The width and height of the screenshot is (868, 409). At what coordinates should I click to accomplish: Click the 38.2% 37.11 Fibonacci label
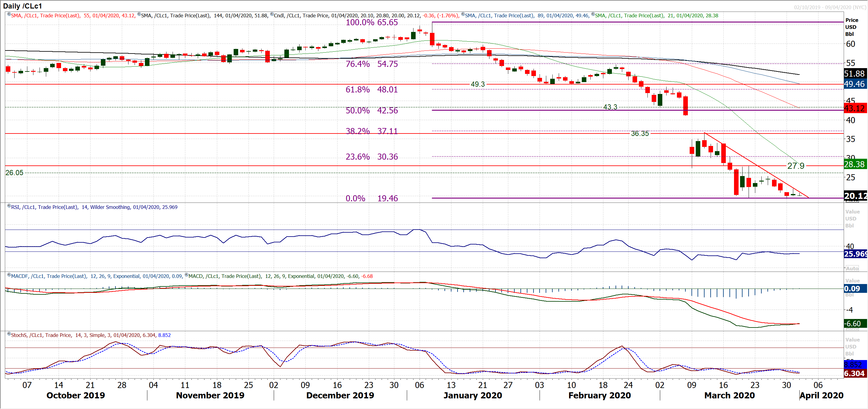[x=372, y=131]
